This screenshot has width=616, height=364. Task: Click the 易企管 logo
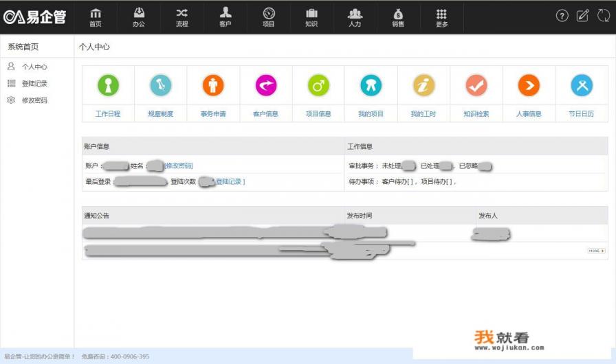click(x=34, y=17)
